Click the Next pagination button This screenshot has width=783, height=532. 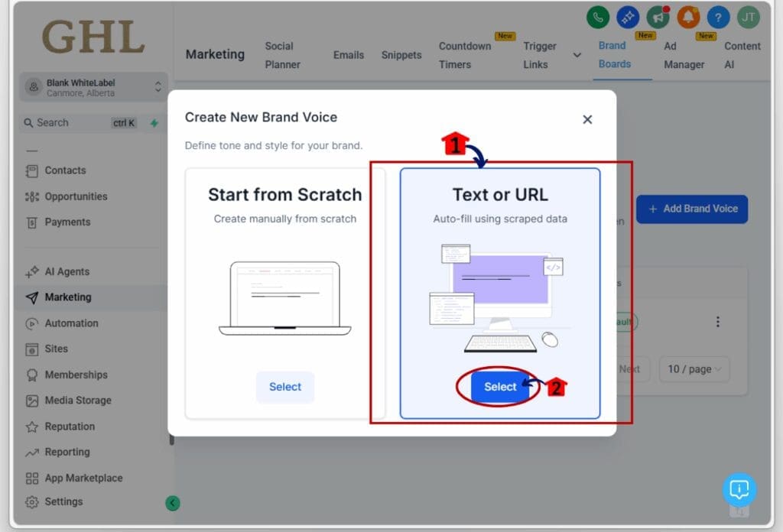pos(629,369)
